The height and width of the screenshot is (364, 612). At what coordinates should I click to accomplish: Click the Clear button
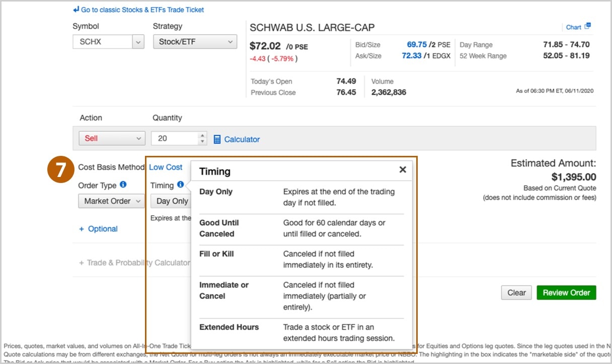point(516,293)
